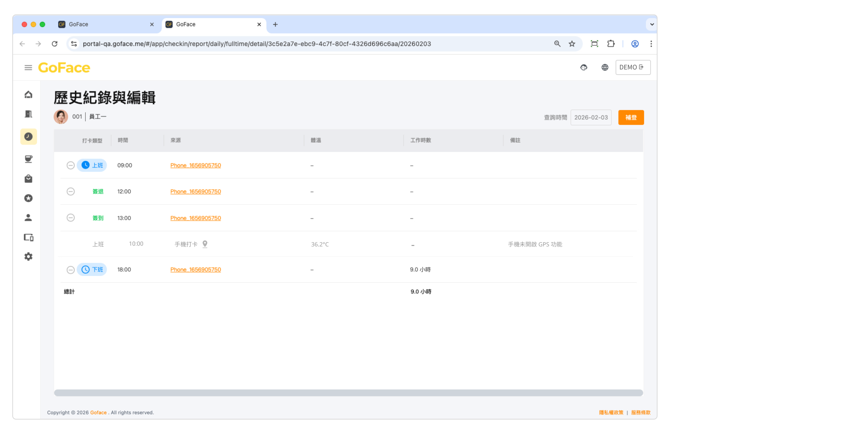Open the globe language selector
868x434 pixels.
point(605,67)
